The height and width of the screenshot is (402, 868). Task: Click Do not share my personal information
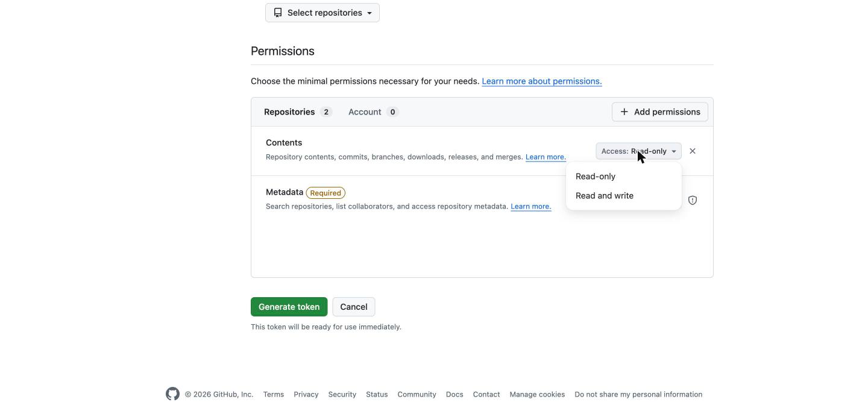(638, 394)
